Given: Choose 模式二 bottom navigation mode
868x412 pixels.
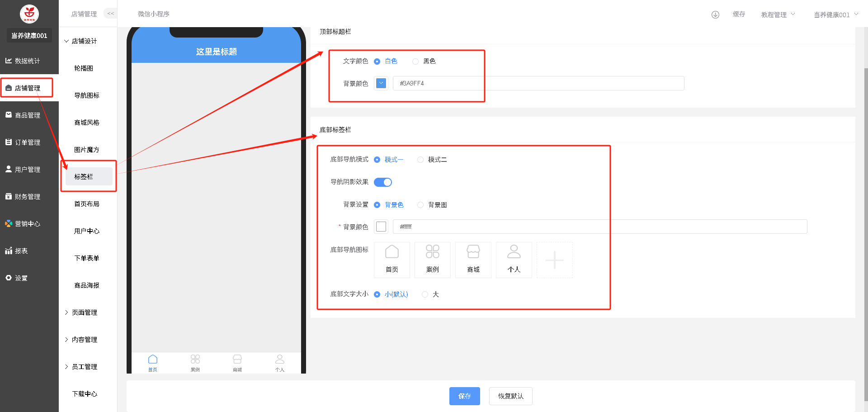Looking at the screenshot, I should point(420,160).
